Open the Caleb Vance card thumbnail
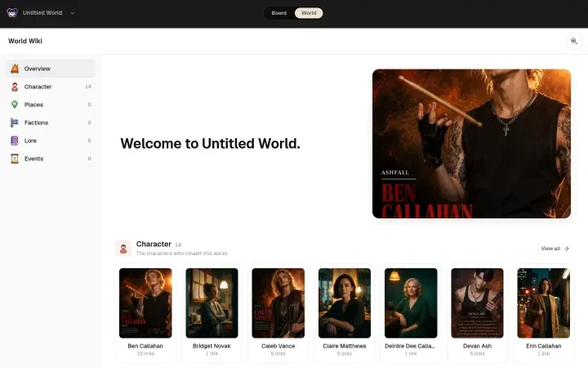Viewport: 588px width, 368px height. (278, 303)
